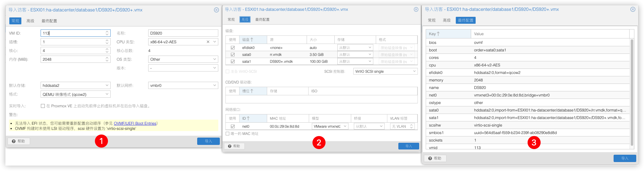Click the VM ID spinner arrows
Image resolution: width=644 pixels, height=171 pixels.
(x=107, y=33)
